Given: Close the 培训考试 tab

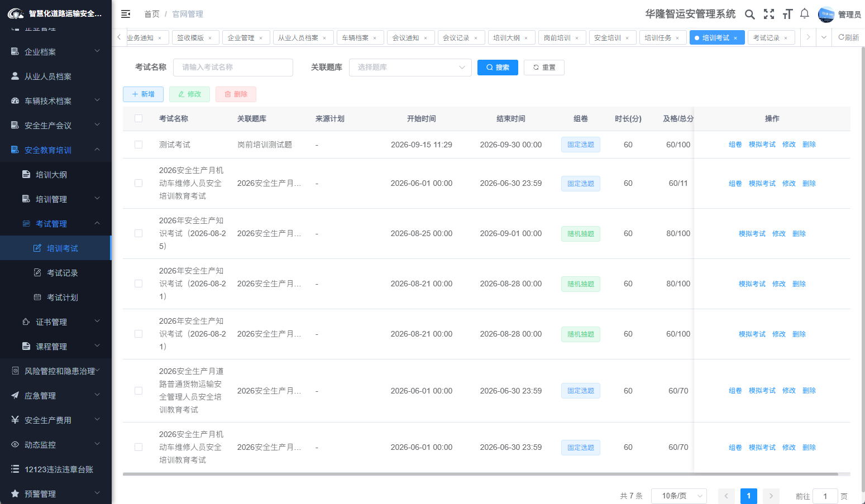Looking at the screenshot, I should tap(735, 38).
